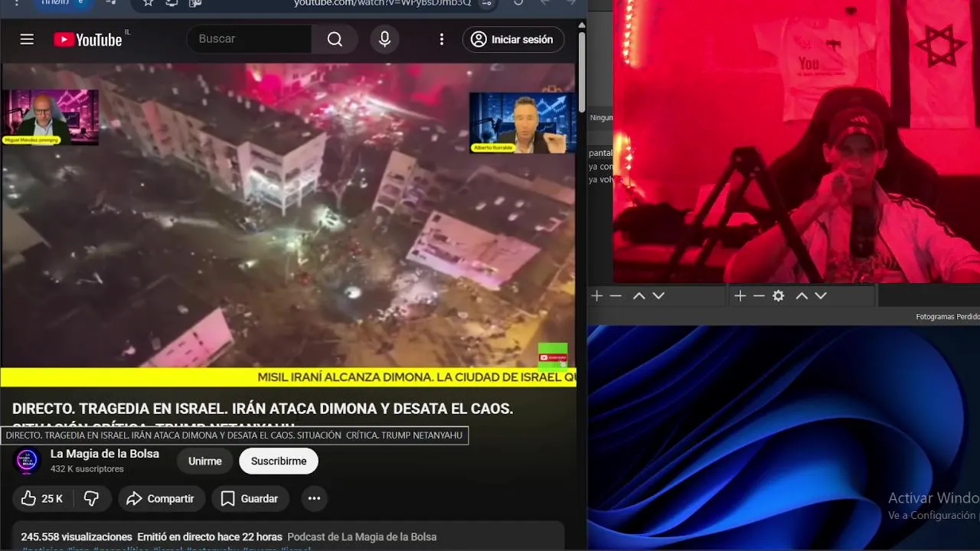The height and width of the screenshot is (551, 980).
Task: Go to the YouTube home logo
Action: click(88, 40)
